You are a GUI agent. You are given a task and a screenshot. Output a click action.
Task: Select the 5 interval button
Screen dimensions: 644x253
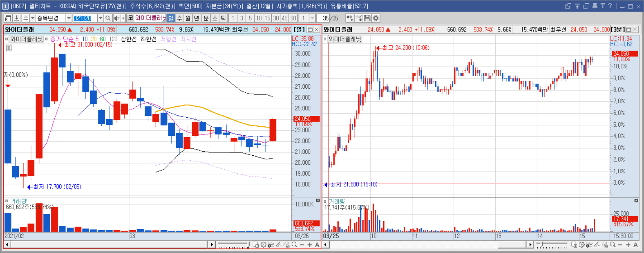click(250, 18)
